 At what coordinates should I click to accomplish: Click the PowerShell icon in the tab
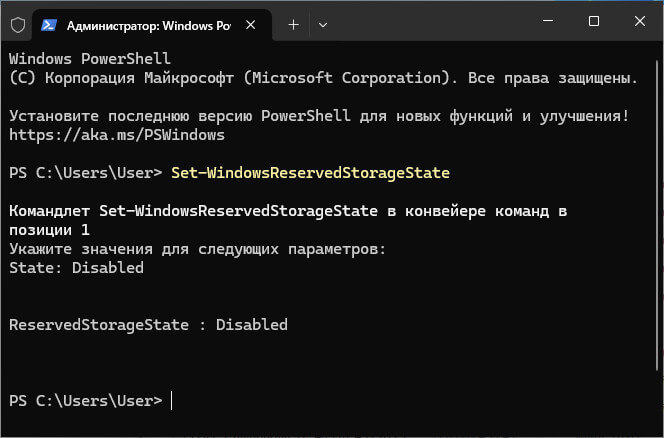point(49,22)
